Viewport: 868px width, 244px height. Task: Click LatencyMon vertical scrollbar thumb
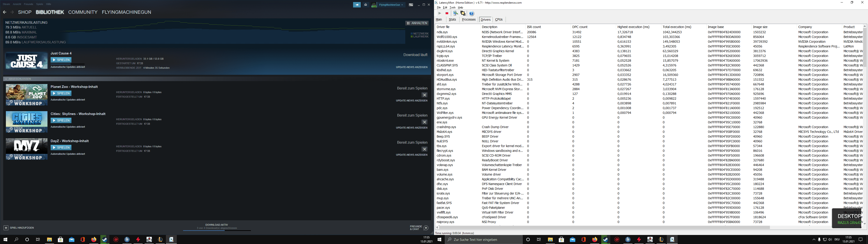pyautogui.click(x=864, y=47)
